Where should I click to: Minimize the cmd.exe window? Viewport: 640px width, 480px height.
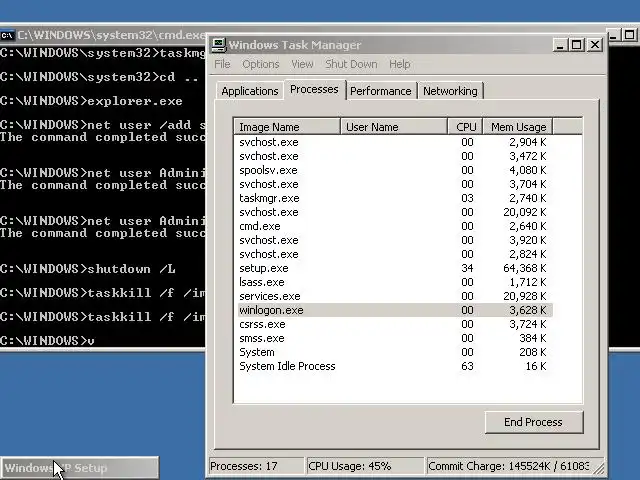click(x=613, y=35)
